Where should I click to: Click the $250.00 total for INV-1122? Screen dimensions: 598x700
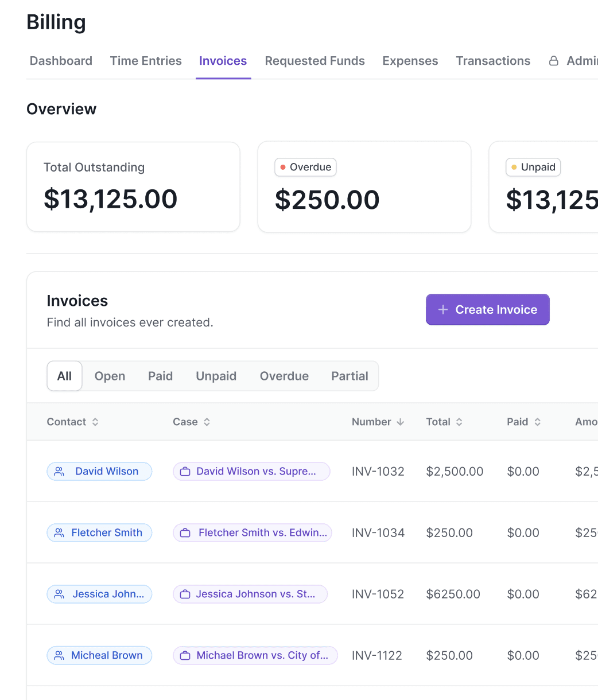click(449, 656)
